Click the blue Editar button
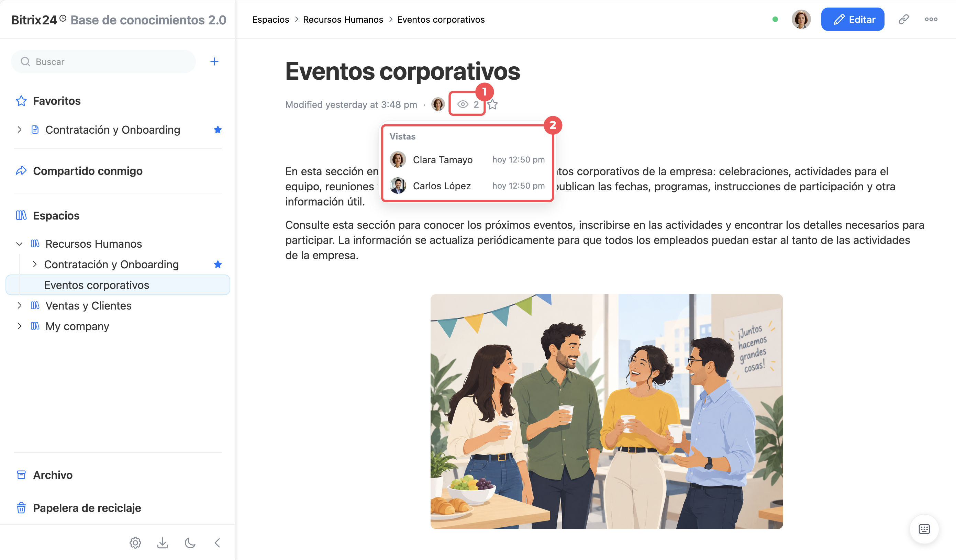 853,19
